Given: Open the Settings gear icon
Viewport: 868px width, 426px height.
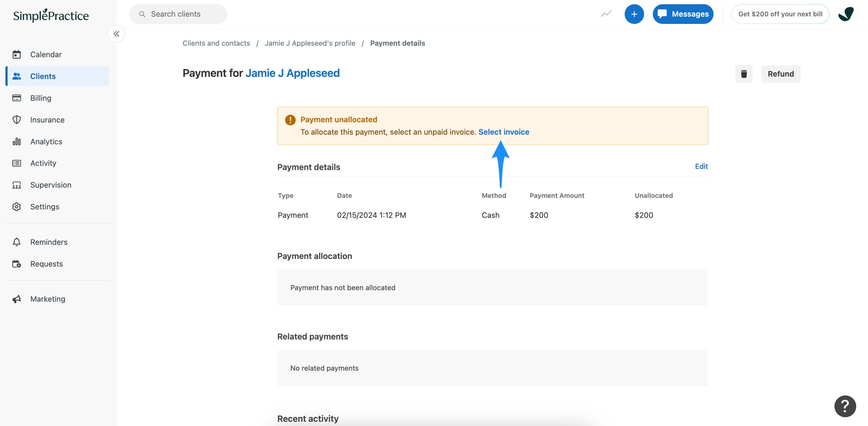Looking at the screenshot, I should [x=17, y=206].
